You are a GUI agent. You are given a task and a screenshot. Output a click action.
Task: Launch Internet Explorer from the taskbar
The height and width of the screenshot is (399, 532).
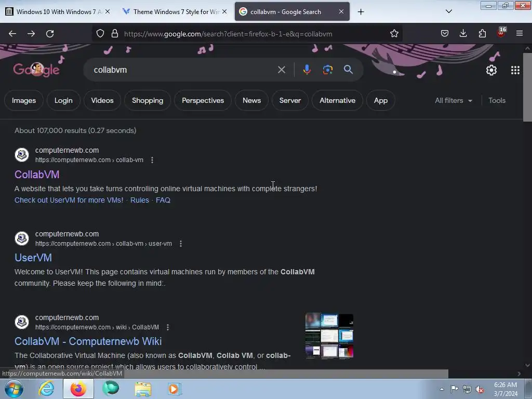pyautogui.click(x=46, y=389)
